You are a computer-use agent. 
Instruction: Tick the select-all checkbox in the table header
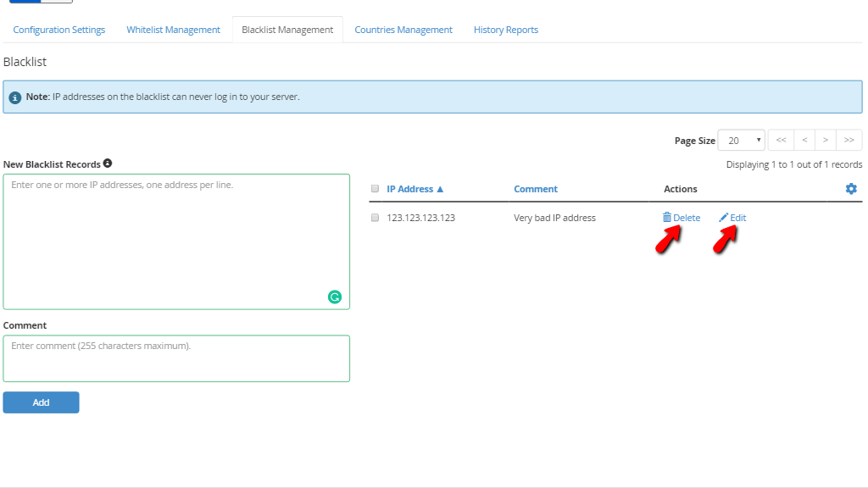tap(375, 189)
